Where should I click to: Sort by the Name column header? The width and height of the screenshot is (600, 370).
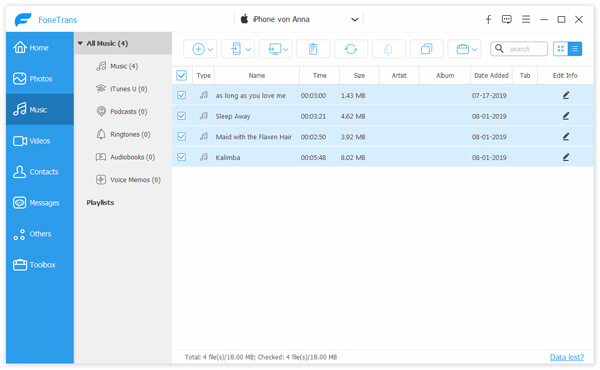(257, 75)
